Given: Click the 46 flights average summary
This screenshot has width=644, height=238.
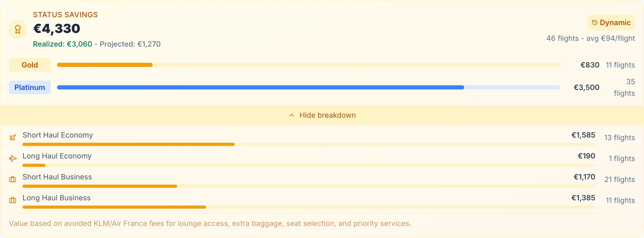Looking at the screenshot, I should click(x=590, y=38).
